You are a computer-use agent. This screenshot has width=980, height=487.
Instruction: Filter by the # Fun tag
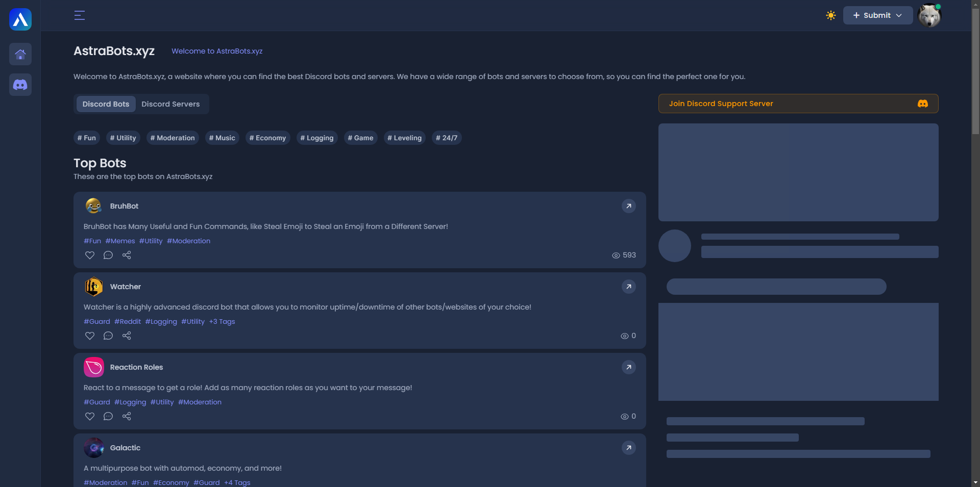(x=87, y=138)
